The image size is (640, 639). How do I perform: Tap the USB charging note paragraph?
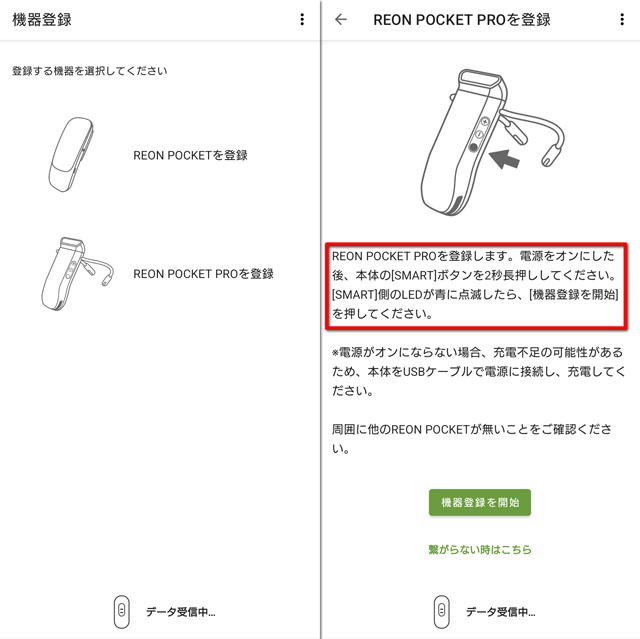pyautogui.click(x=478, y=371)
